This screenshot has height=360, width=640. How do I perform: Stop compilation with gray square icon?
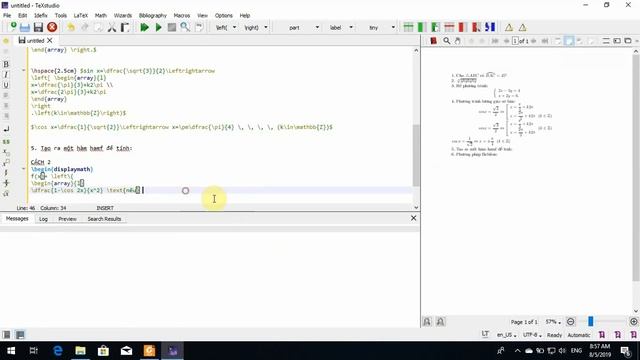click(172, 27)
